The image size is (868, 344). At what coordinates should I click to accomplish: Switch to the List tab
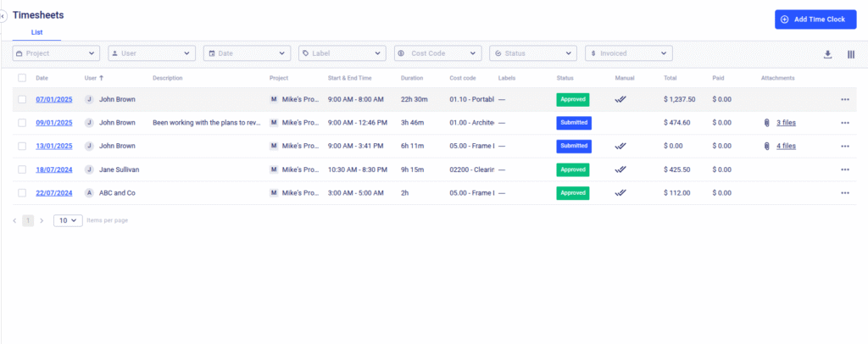(36, 33)
